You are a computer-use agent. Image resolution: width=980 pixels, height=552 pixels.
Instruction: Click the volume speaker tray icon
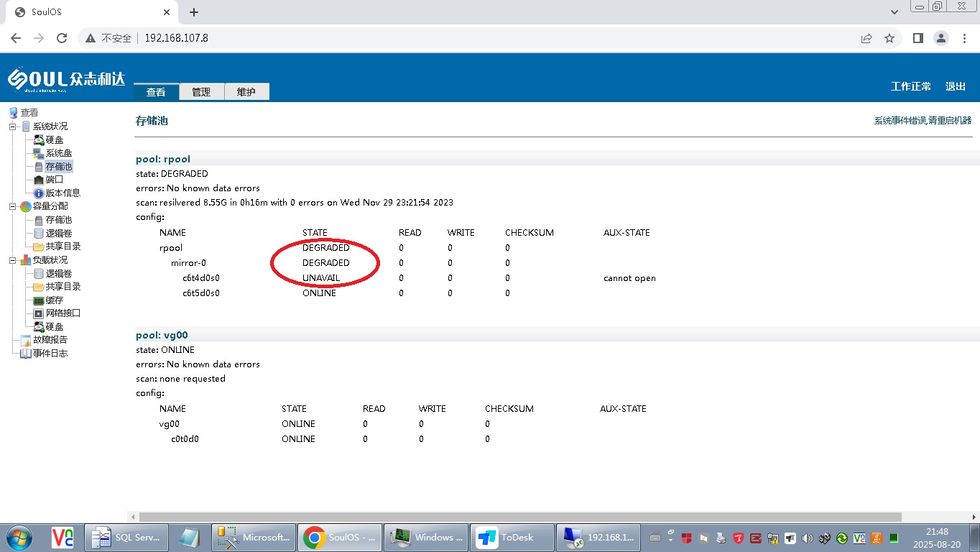pos(808,538)
